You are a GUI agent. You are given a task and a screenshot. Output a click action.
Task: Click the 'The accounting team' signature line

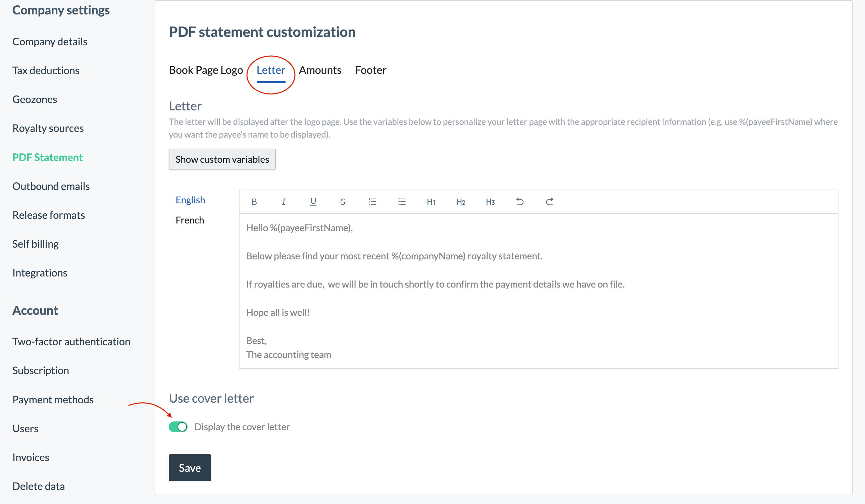point(289,354)
